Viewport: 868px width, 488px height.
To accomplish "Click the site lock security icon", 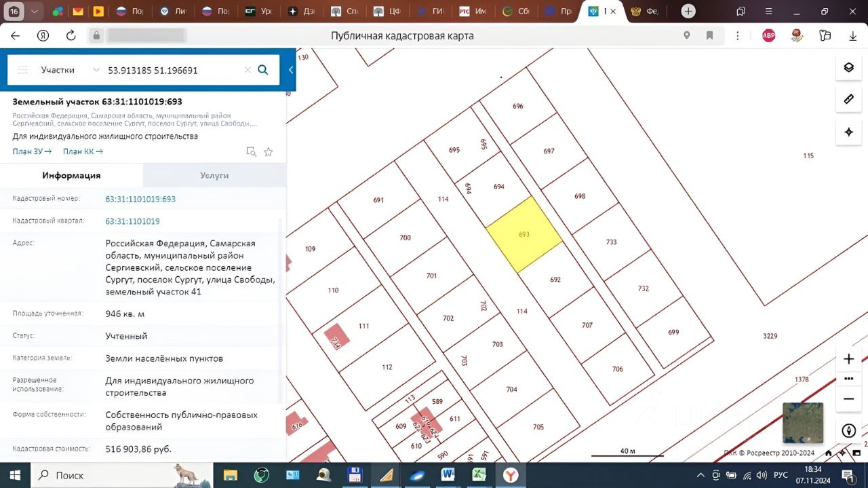I will click(96, 36).
